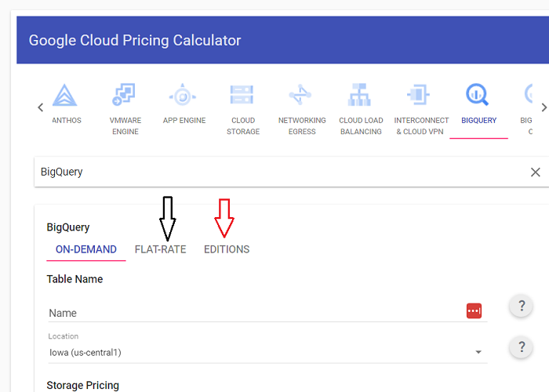The height and width of the screenshot is (392, 549).
Task: Open the App Engine product icon
Action: tap(183, 95)
